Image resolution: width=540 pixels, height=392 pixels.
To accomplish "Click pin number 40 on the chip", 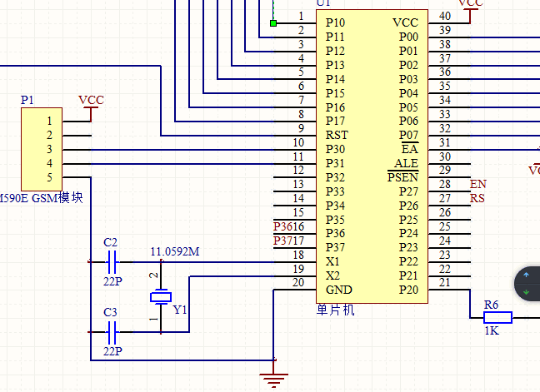I will click(x=445, y=16).
